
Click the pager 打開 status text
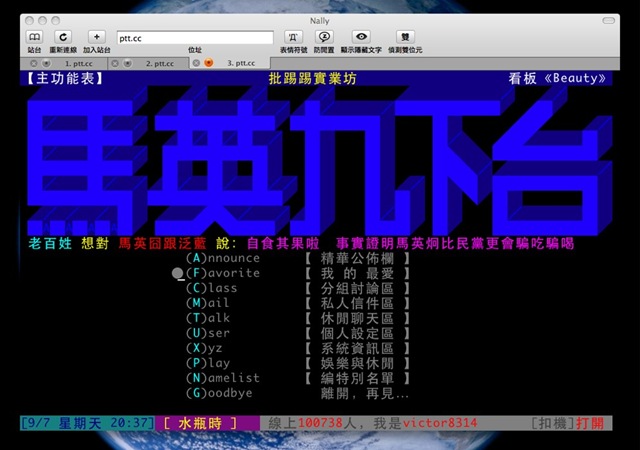590,423
